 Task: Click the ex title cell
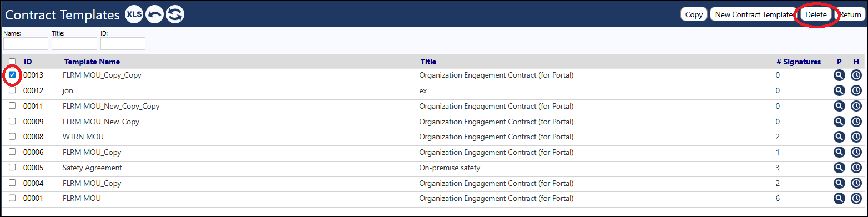pyautogui.click(x=423, y=90)
